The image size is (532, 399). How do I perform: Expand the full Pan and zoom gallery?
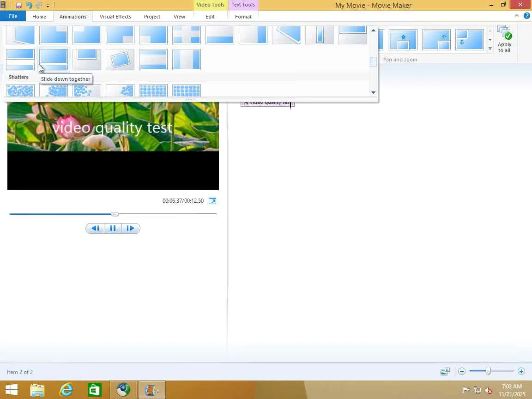[490, 48]
